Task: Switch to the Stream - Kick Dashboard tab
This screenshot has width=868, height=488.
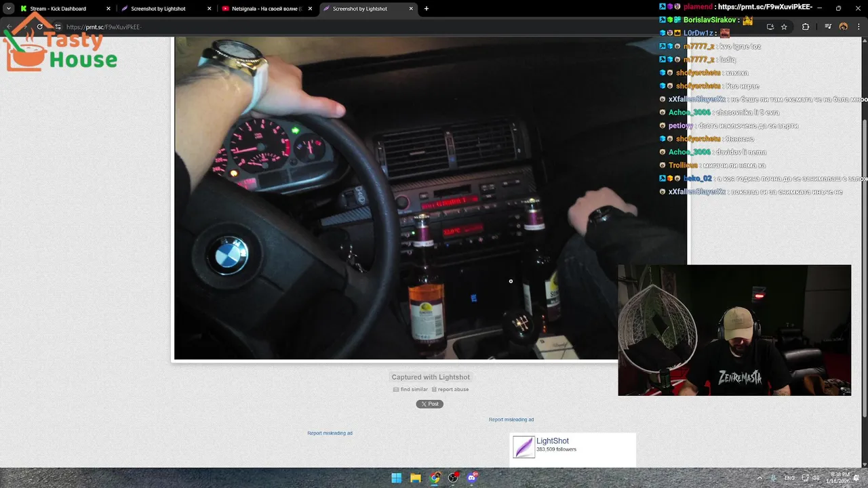Action: tap(64, 9)
